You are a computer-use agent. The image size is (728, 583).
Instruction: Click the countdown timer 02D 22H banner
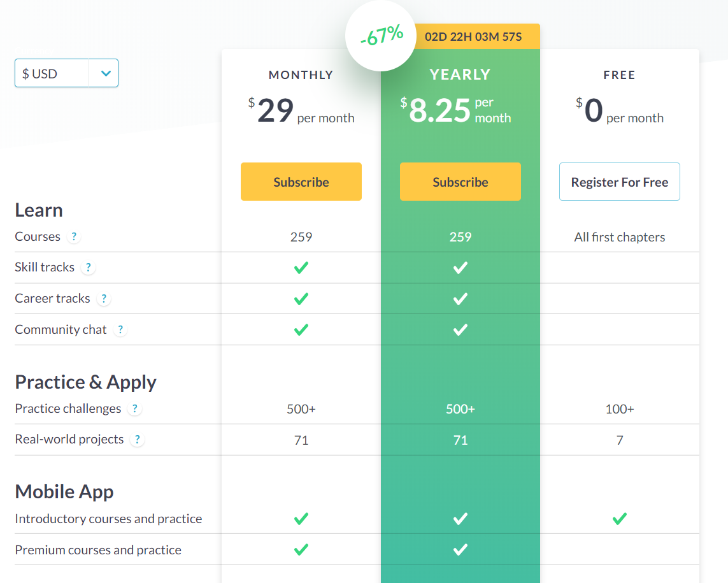[473, 37]
